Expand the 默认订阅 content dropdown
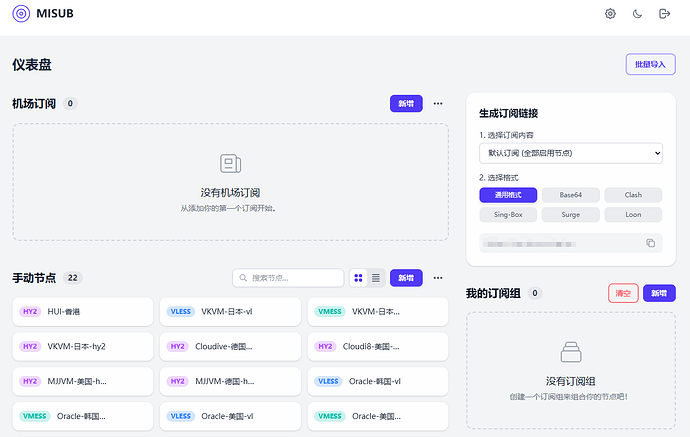 (570, 153)
